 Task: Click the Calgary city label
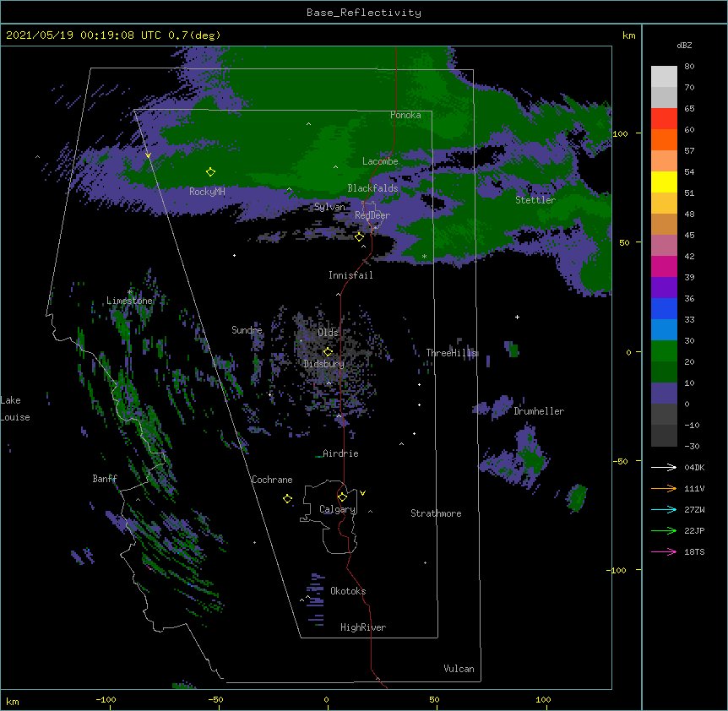pos(338,509)
